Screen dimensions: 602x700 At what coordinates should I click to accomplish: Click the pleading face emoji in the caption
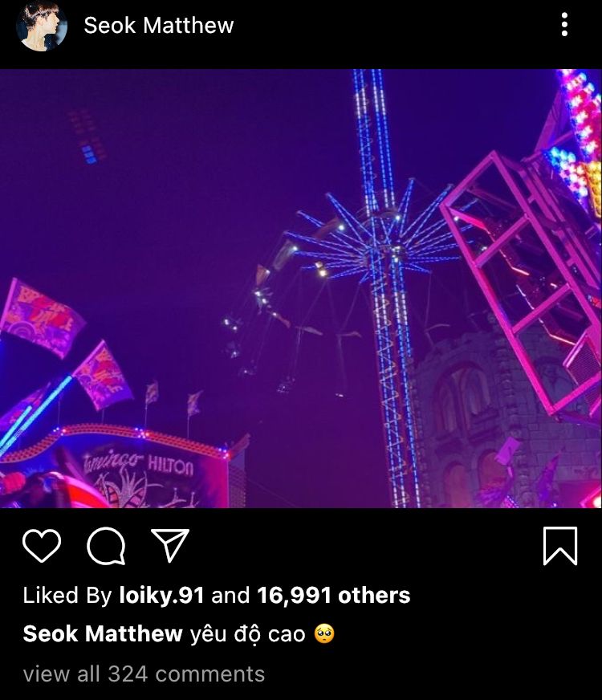[x=324, y=634]
